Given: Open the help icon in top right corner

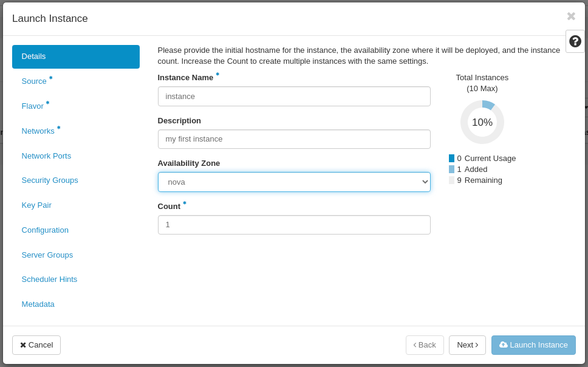Looking at the screenshot, I should pyautogui.click(x=575, y=41).
